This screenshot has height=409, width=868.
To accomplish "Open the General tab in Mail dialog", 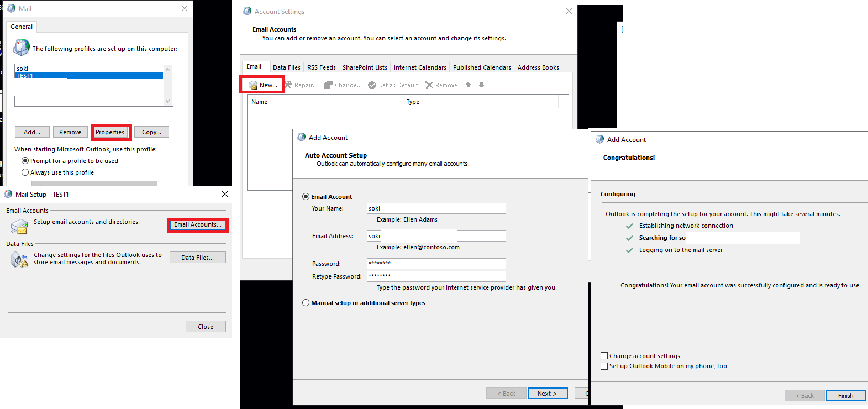I will click(22, 27).
